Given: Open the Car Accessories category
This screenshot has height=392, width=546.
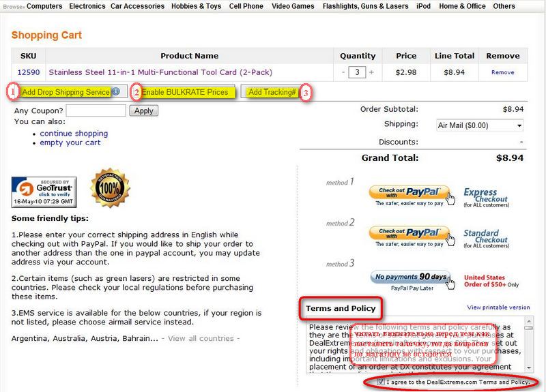Looking at the screenshot, I should [x=138, y=6].
